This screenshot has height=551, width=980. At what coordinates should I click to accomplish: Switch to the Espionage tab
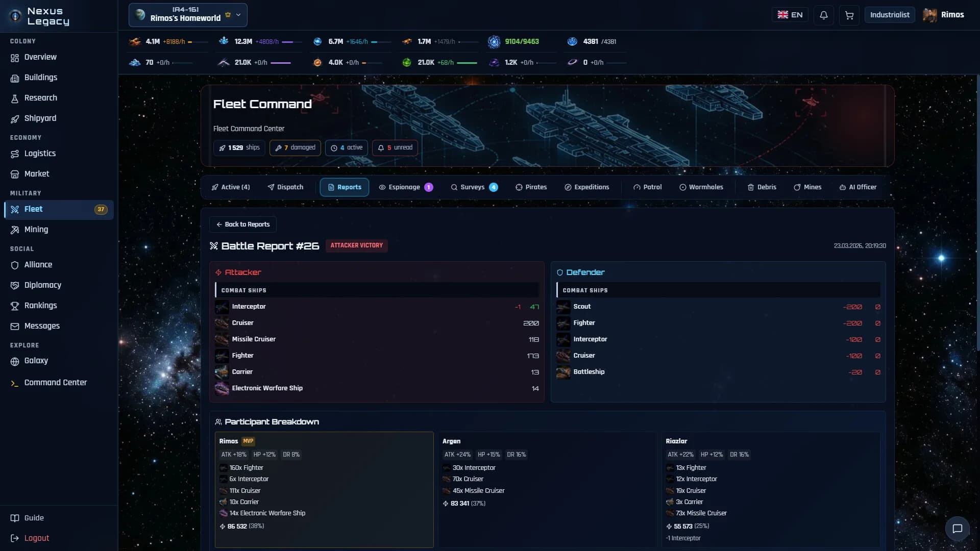click(406, 187)
